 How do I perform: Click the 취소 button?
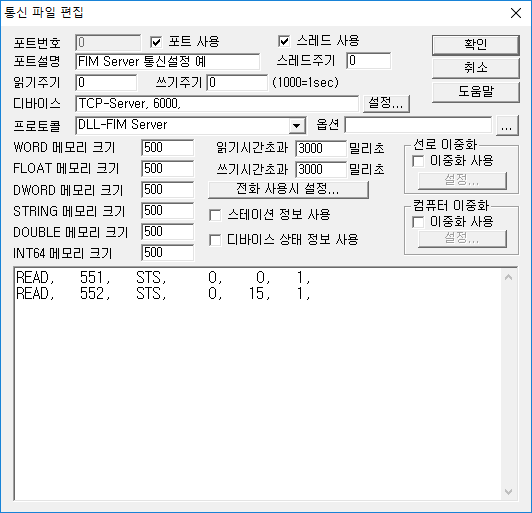[476, 68]
